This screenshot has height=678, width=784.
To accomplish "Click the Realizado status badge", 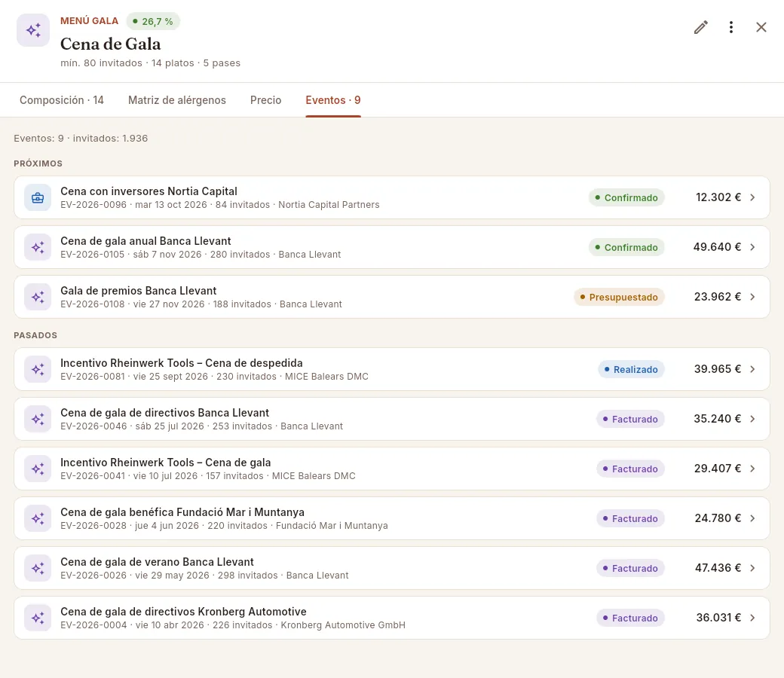I will point(631,369).
